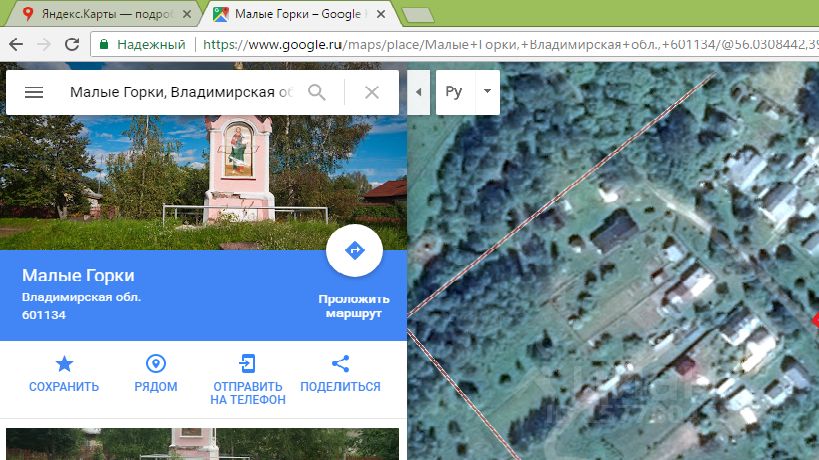Select the Малые Горки Google tab

pos(298,14)
